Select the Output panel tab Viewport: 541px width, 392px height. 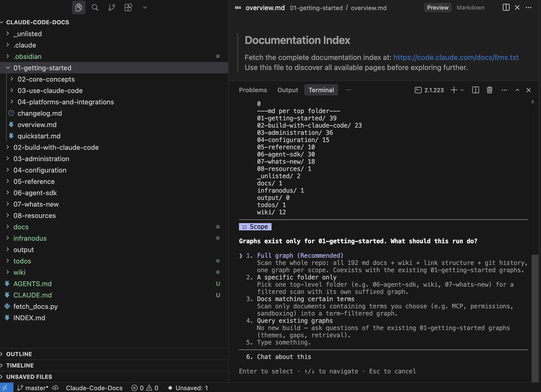point(288,90)
